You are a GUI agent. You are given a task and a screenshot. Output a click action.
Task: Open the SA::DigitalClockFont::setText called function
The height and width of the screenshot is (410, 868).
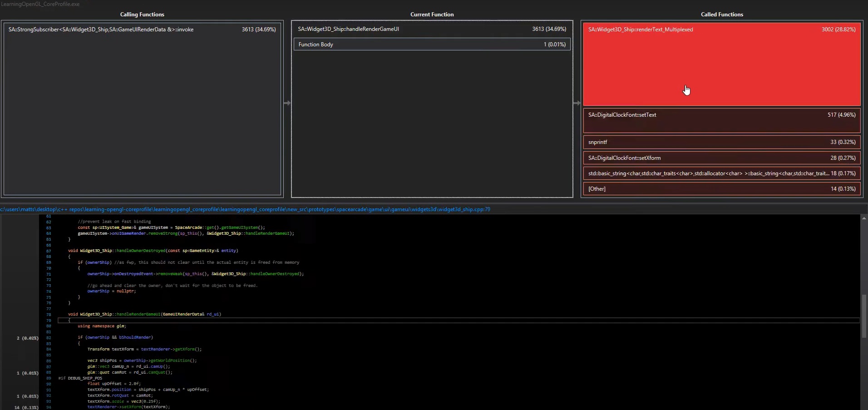click(722, 120)
